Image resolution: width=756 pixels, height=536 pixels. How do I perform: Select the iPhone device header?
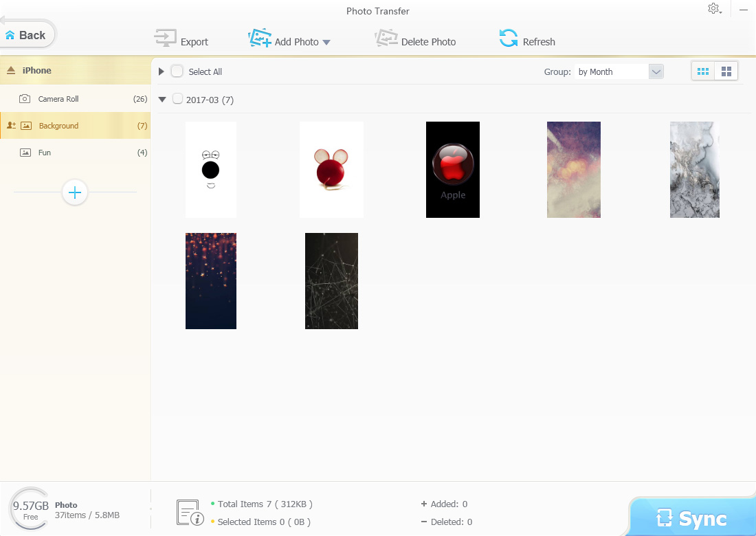(75, 70)
